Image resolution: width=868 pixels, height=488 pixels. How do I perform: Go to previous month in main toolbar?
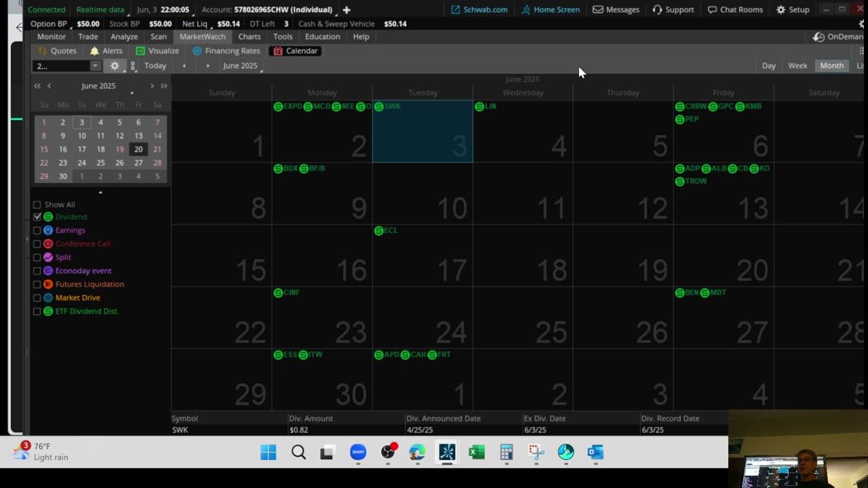(184, 66)
